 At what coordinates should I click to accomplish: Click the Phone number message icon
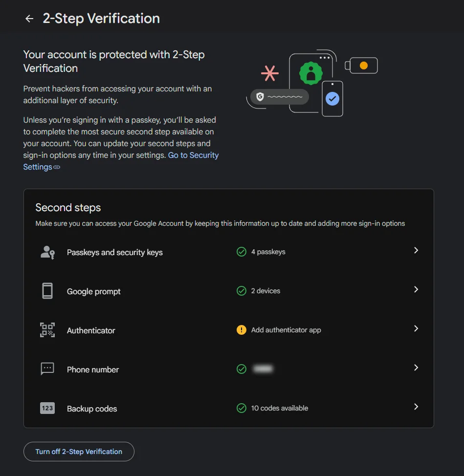pyautogui.click(x=47, y=369)
